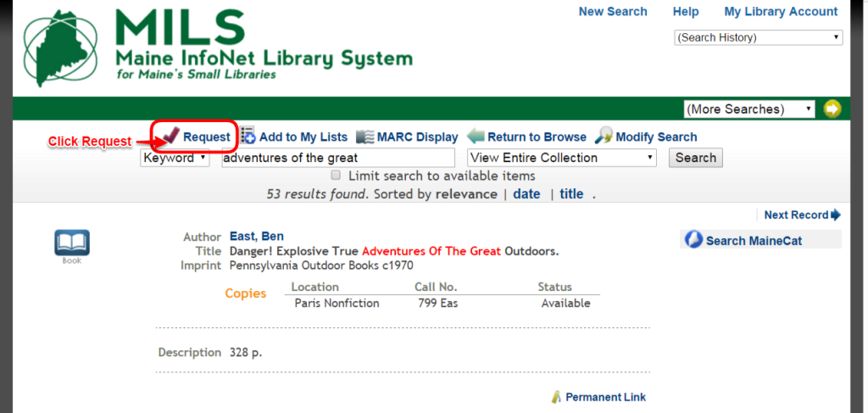Image resolution: width=868 pixels, height=413 pixels.
Task: Open the author link East, Ben
Action: [257, 237]
